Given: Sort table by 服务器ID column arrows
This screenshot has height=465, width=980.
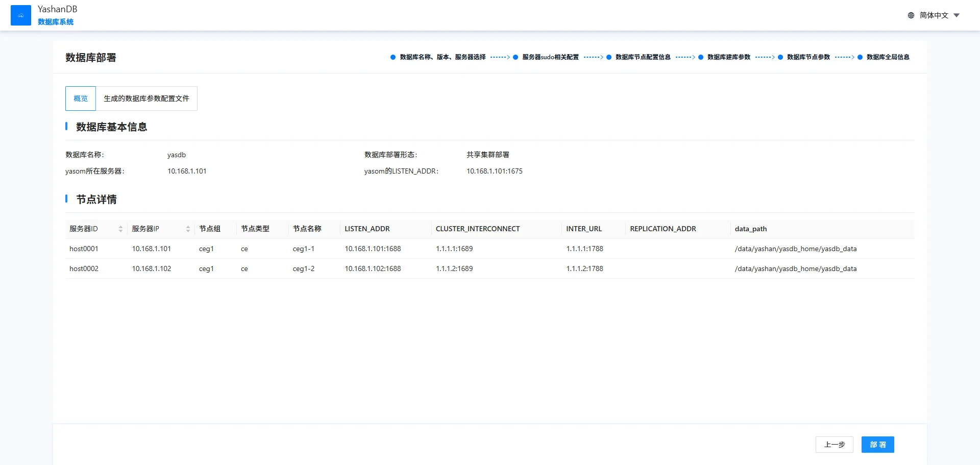Looking at the screenshot, I should click(x=120, y=229).
